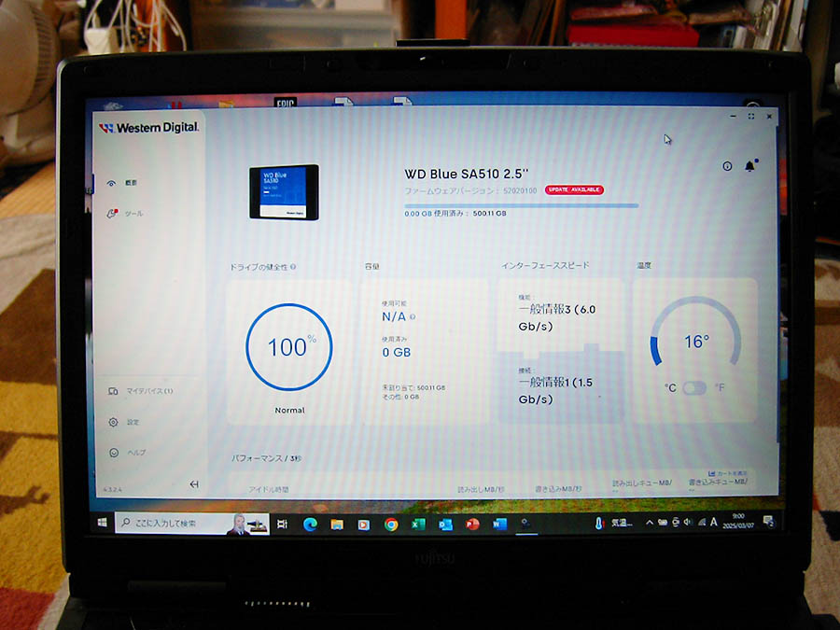
Task: Open the 概要 overview page in sidebar
Action: (x=122, y=183)
